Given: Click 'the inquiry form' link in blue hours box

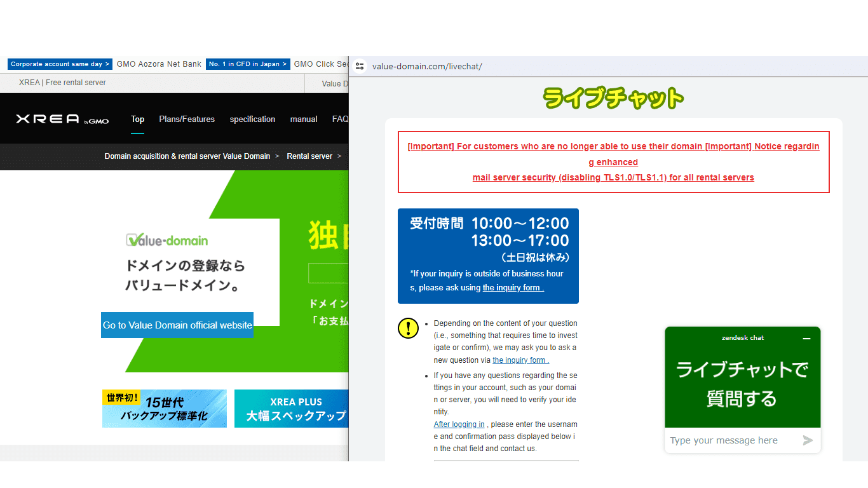Looking at the screenshot, I should 513,288.
